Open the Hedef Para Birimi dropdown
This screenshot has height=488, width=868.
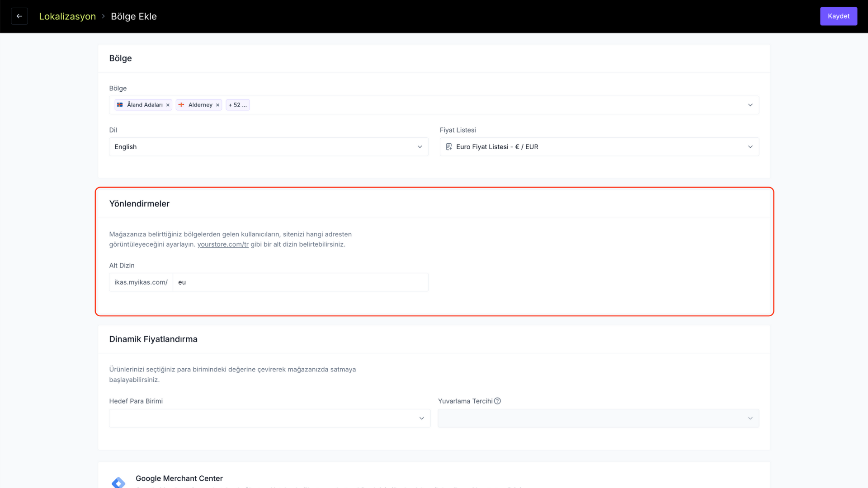(269, 418)
